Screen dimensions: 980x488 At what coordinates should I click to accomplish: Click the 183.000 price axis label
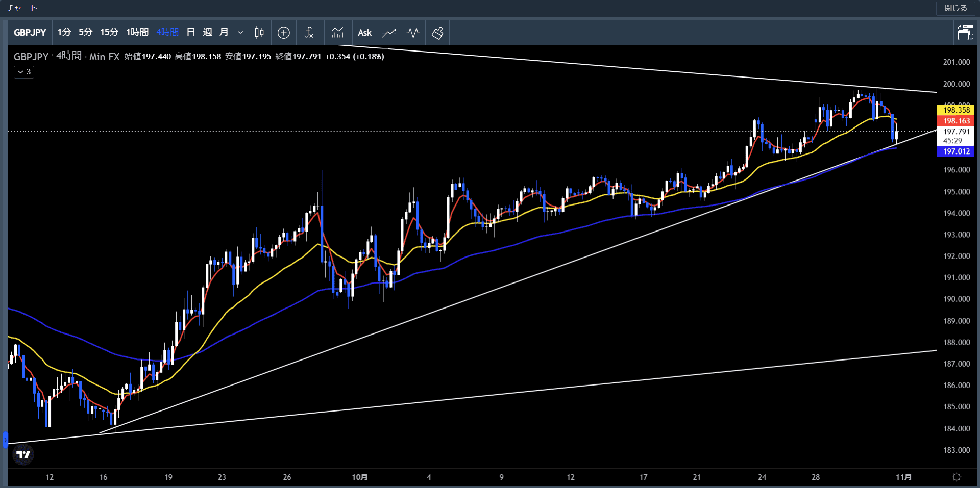click(957, 450)
